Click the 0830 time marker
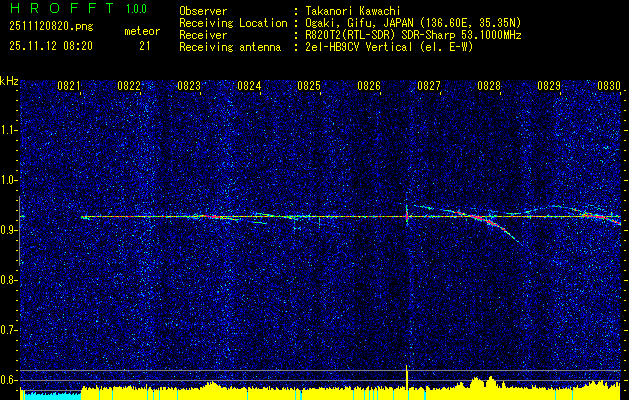The height and width of the screenshot is (400, 629). (609, 86)
